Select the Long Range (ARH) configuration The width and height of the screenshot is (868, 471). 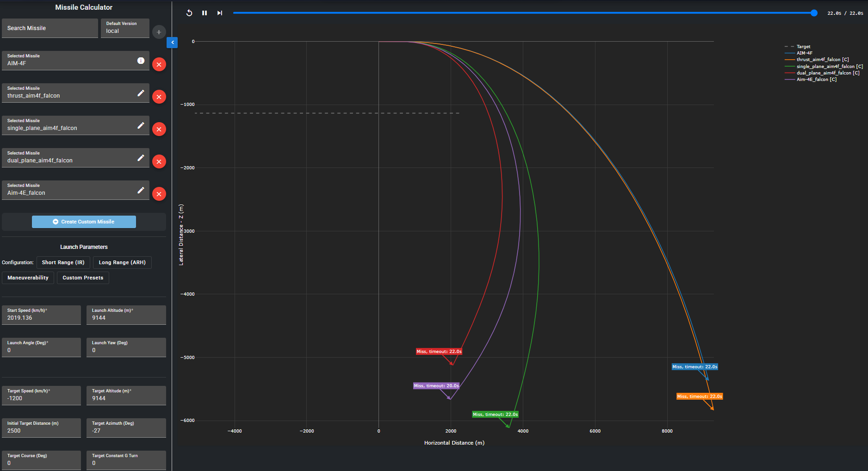click(122, 262)
